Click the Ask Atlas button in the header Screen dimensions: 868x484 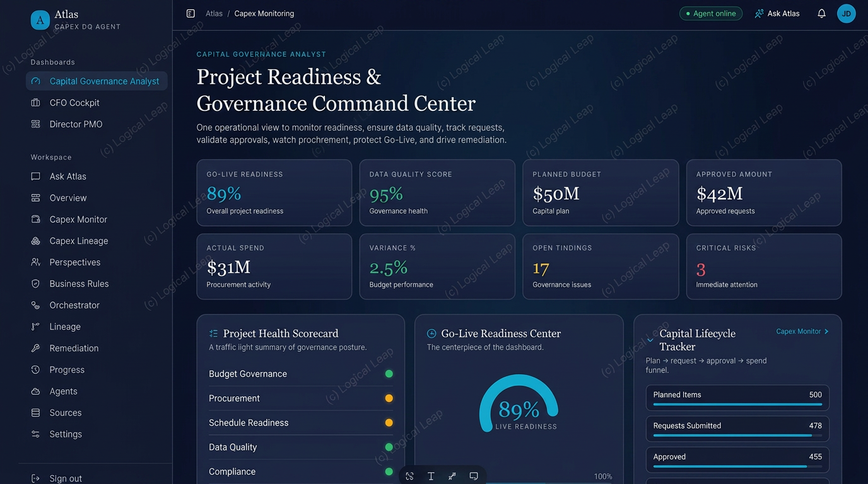click(x=777, y=13)
